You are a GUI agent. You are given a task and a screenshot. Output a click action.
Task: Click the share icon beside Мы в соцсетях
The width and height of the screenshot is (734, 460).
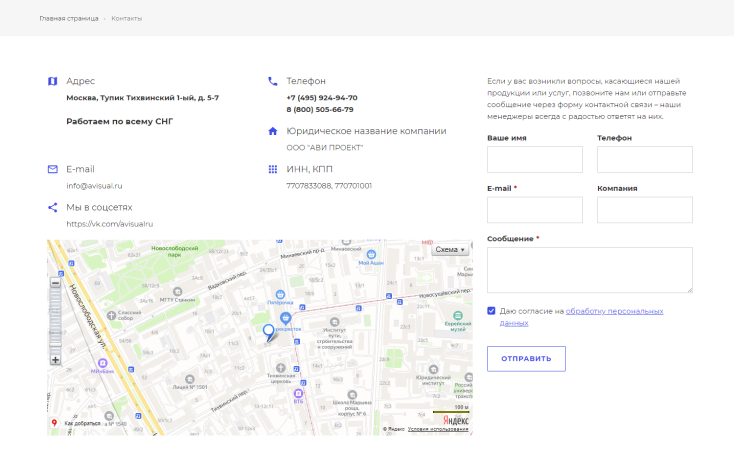click(52, 207)
